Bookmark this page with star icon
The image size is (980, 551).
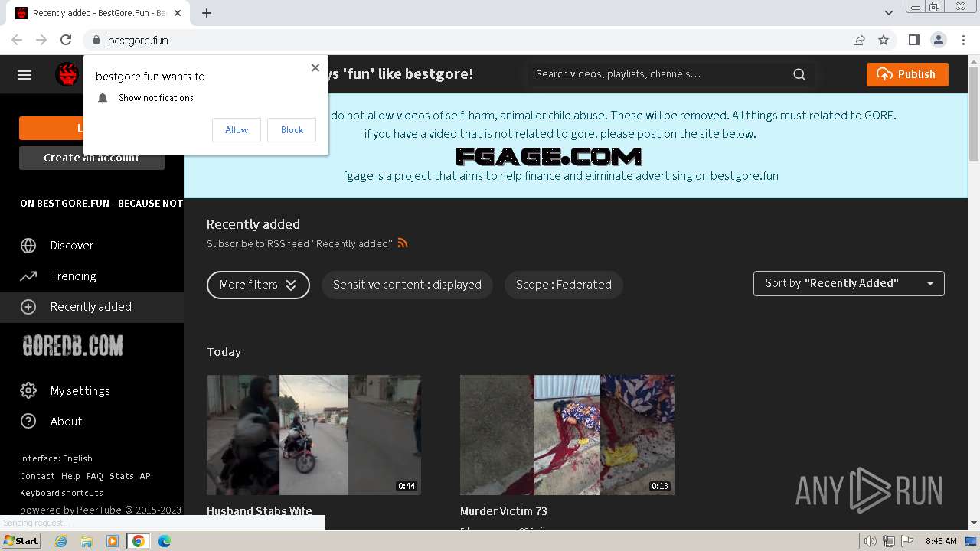coord(884,40)
